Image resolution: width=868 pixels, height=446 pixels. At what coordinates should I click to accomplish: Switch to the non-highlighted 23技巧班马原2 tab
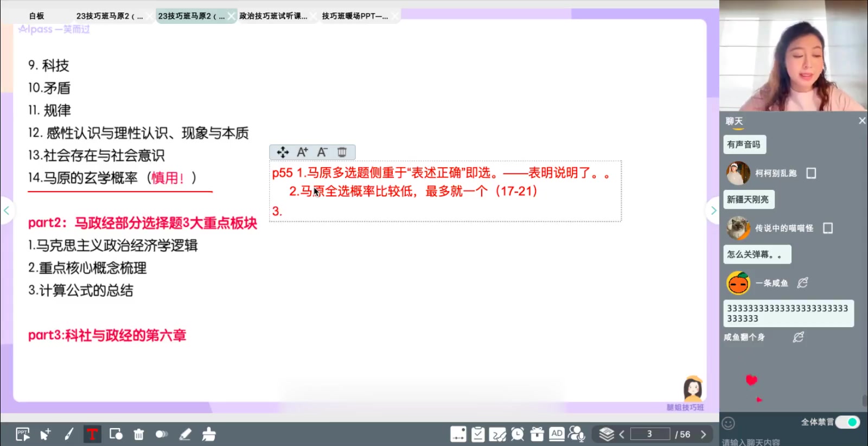110,16
